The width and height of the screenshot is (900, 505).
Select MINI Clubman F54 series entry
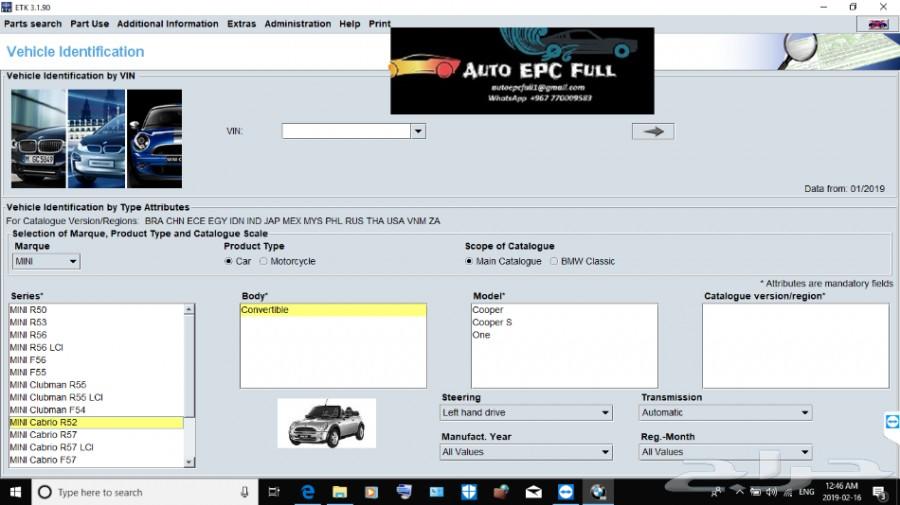pos(96,410)
